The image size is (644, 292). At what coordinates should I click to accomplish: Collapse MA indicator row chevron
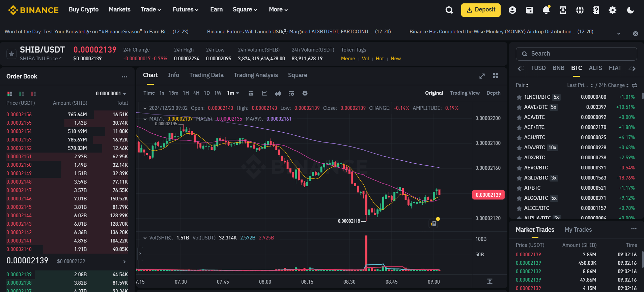pos(145,119)
